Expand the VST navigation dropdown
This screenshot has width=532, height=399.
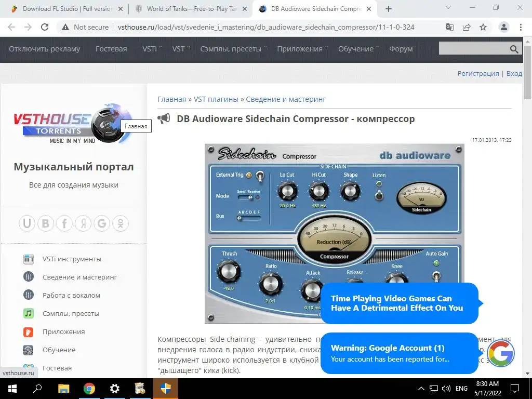tap(181, 49)
